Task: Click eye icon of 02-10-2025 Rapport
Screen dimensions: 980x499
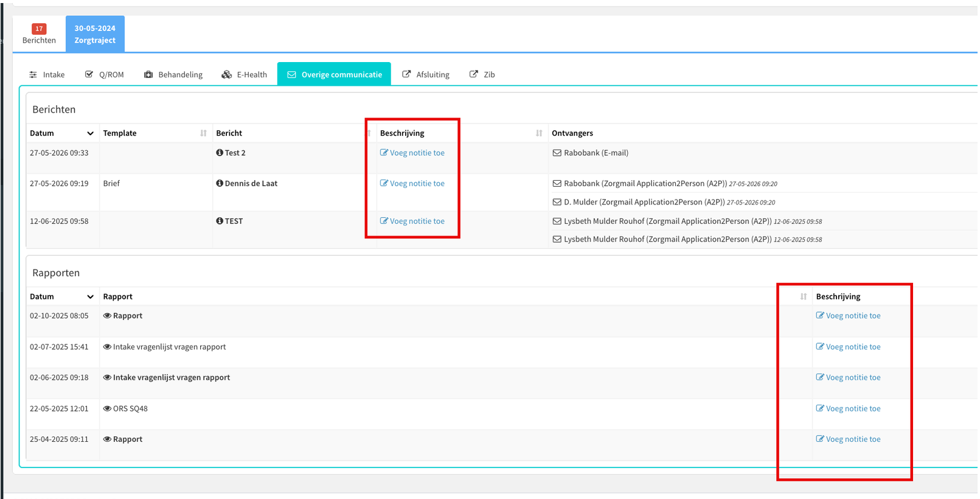Action: point(107,316)
